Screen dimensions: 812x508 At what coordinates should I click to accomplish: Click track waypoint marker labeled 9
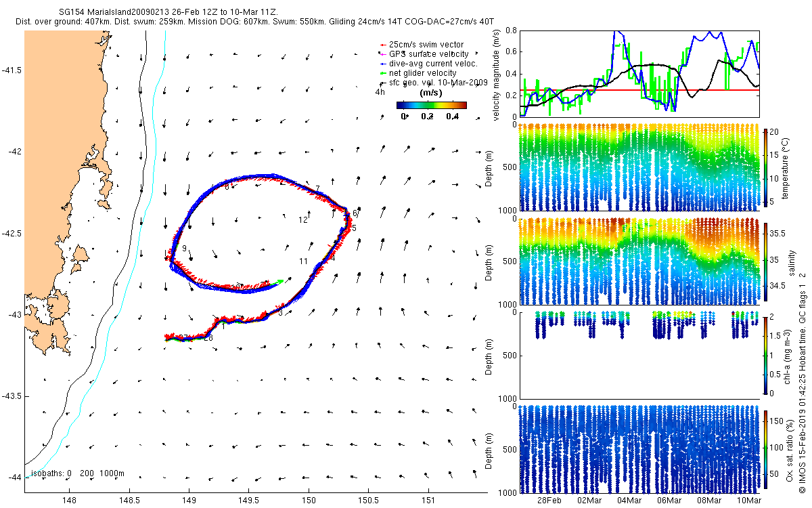tap(184, 249)
